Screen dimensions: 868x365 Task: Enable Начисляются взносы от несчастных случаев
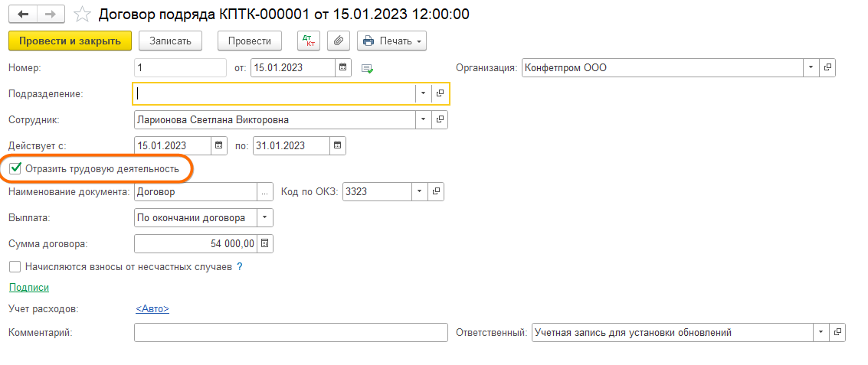pyautogui.click(x=15, y=267)
